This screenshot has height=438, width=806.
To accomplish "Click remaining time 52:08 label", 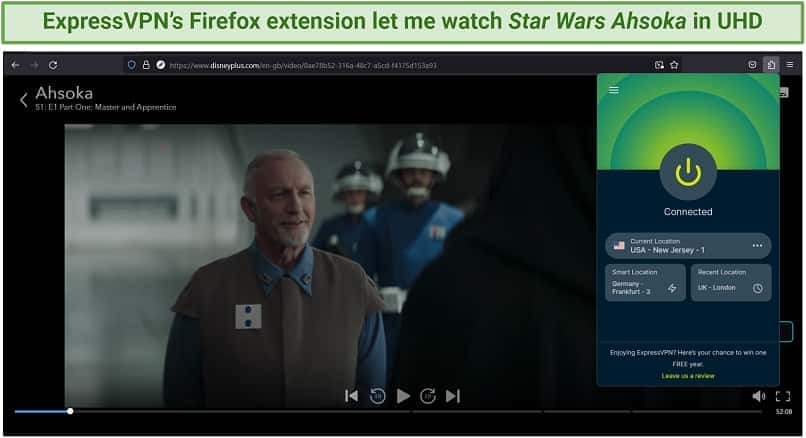I will coord(783,412).
